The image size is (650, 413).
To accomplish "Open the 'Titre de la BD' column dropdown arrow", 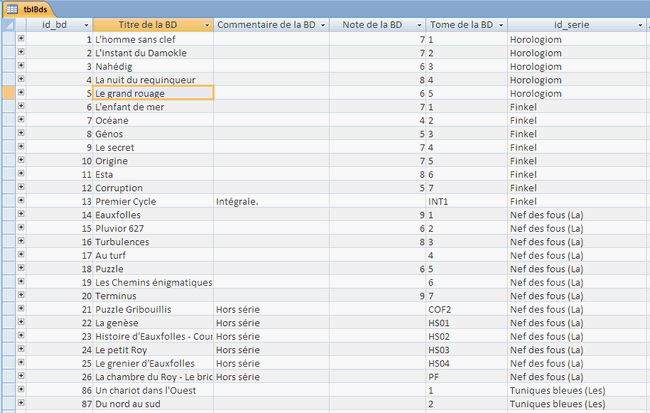I will (206, 24).
